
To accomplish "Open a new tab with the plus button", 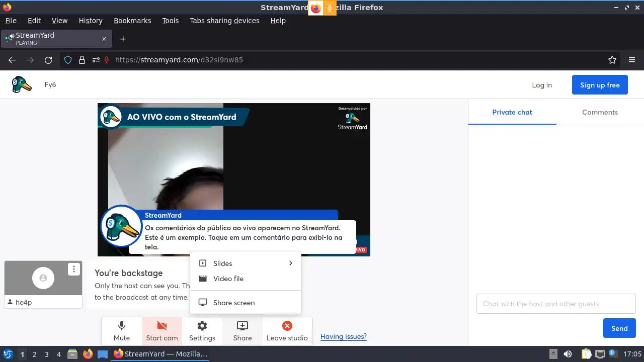I will (x=123, y=39).
